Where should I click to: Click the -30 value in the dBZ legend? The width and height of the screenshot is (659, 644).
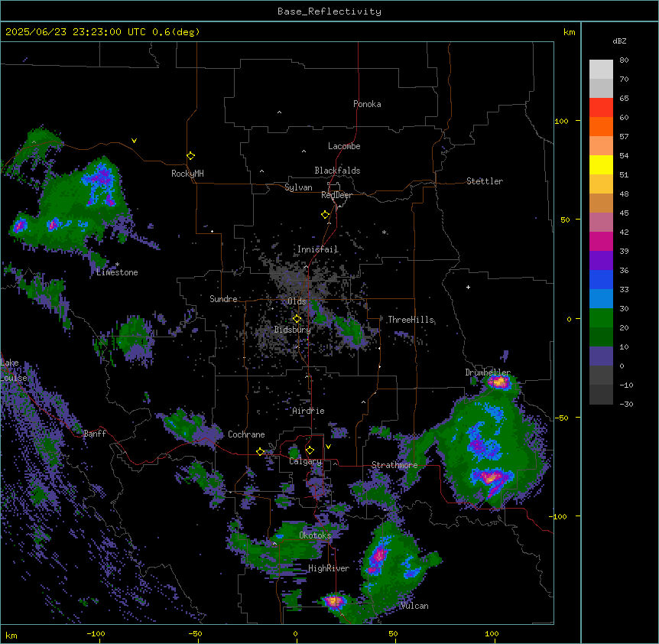626,404
